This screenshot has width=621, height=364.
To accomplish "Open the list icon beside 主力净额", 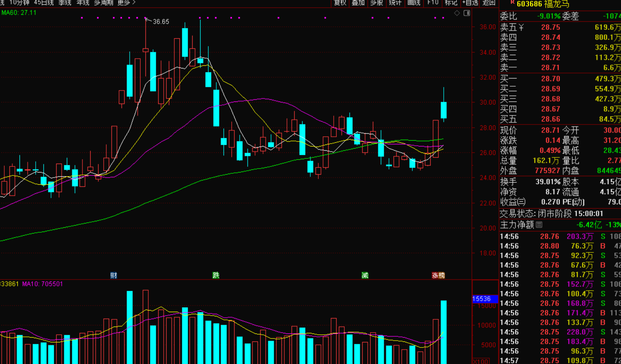I will coord(539,225).
